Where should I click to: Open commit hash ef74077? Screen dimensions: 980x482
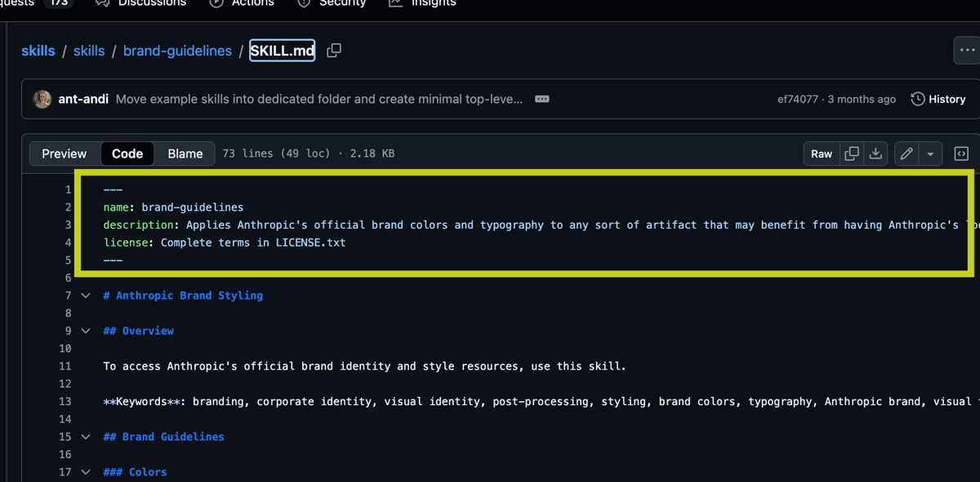(797, 99)
